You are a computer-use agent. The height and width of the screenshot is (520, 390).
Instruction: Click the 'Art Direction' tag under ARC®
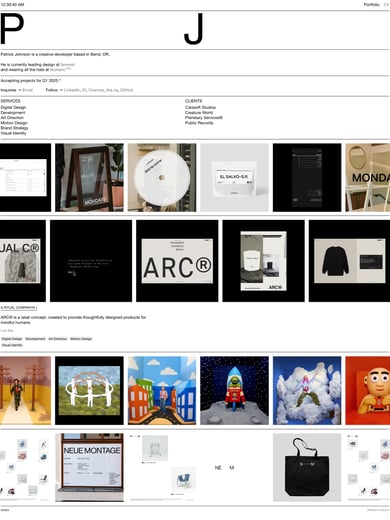pos(58,339)
